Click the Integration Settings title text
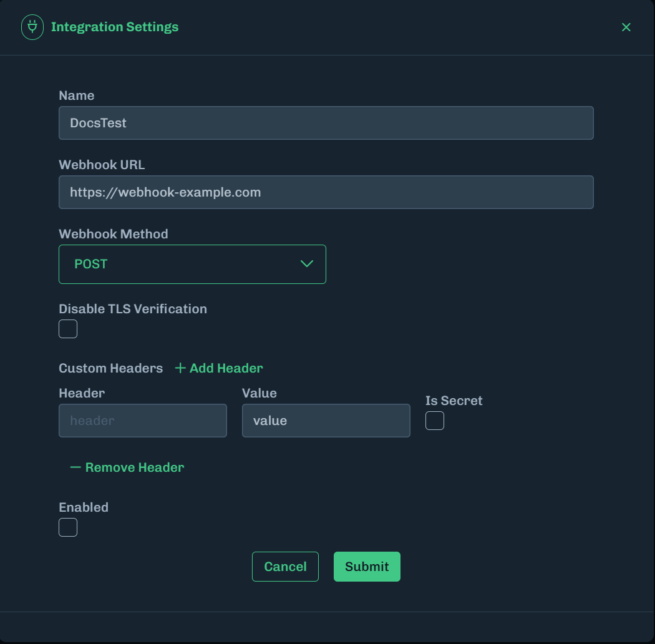This screenshot has width=655, height=644. click(x=115, y=27)
